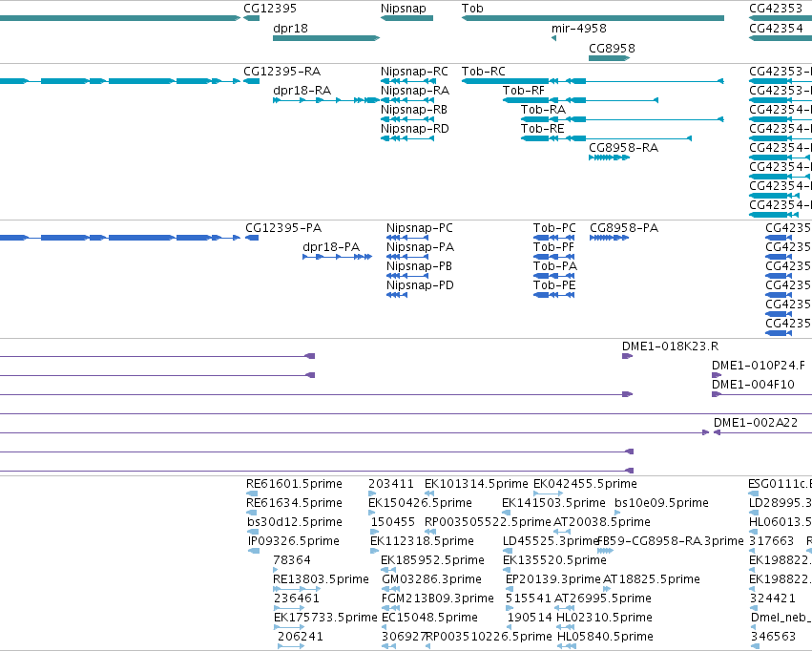Click the GM03286.3prime EST
812x651 pixels.
(391, 589)
